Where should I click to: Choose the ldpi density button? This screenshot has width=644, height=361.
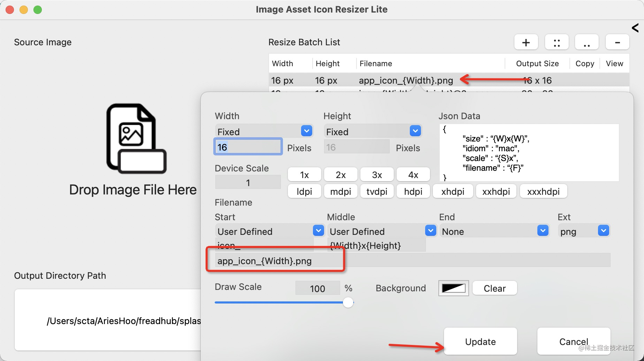pos(305,191)
